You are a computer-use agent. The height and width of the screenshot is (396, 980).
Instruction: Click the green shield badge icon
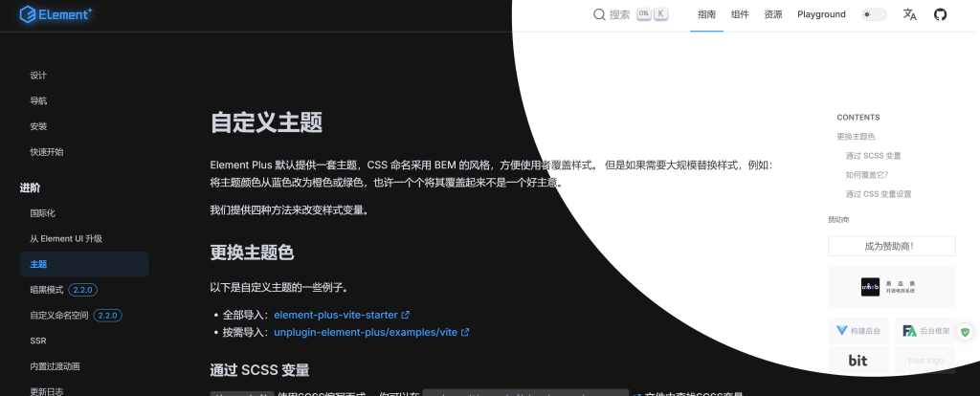coord(965,332)
